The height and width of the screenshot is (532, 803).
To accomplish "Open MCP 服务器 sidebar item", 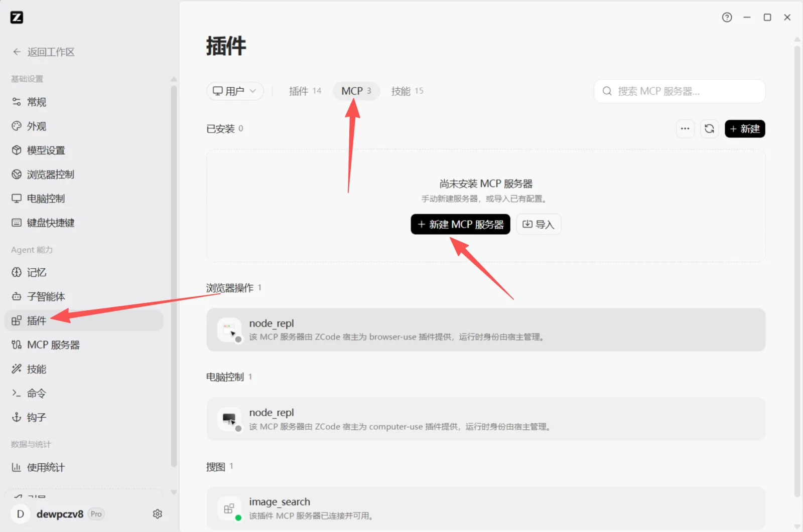I will (84, 345).
